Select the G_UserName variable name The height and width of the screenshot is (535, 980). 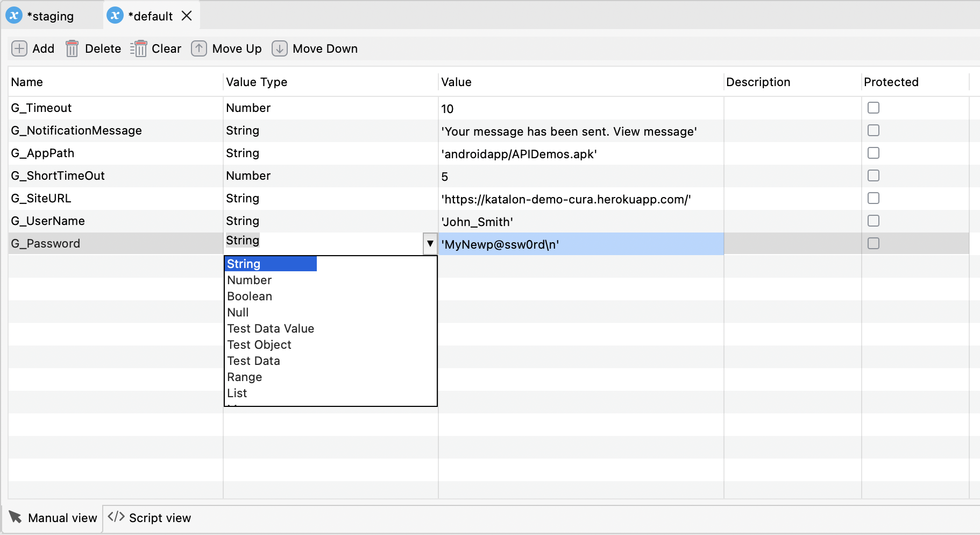click(48, 221)
